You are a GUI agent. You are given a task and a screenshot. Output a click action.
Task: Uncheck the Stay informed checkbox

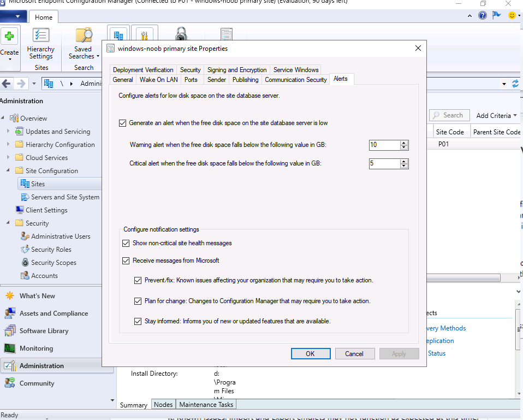(138, 321)
